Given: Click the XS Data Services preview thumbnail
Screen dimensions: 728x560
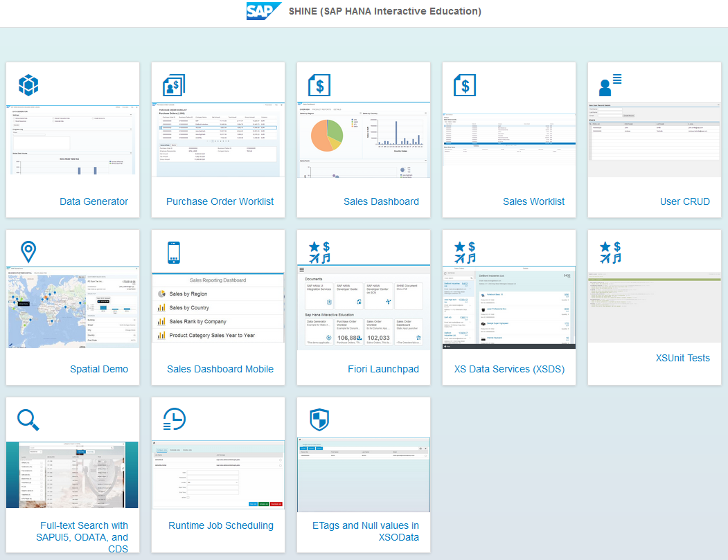Looking at the screenshot, I should (509, 307).
